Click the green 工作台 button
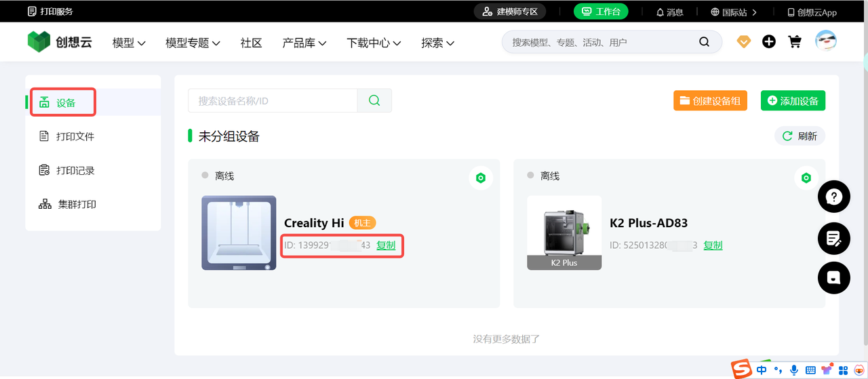This screenshot has height=379, width=868. 601,12
